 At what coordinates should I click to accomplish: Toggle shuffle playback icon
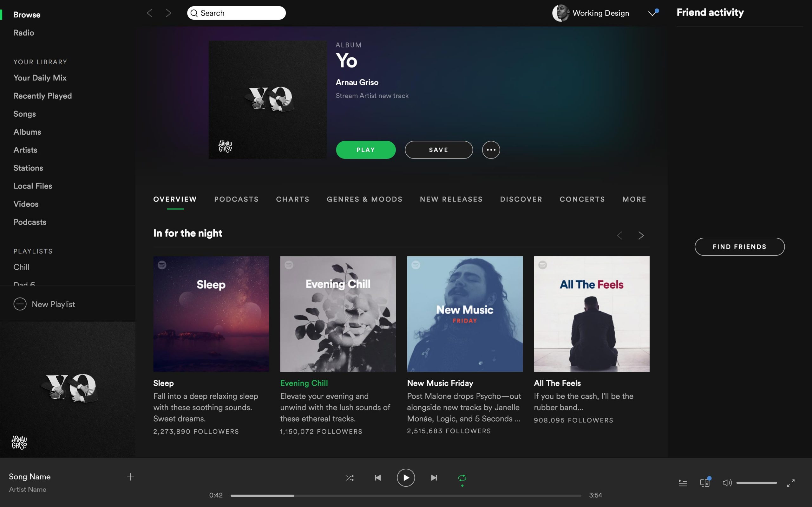[x=350, y=478]
